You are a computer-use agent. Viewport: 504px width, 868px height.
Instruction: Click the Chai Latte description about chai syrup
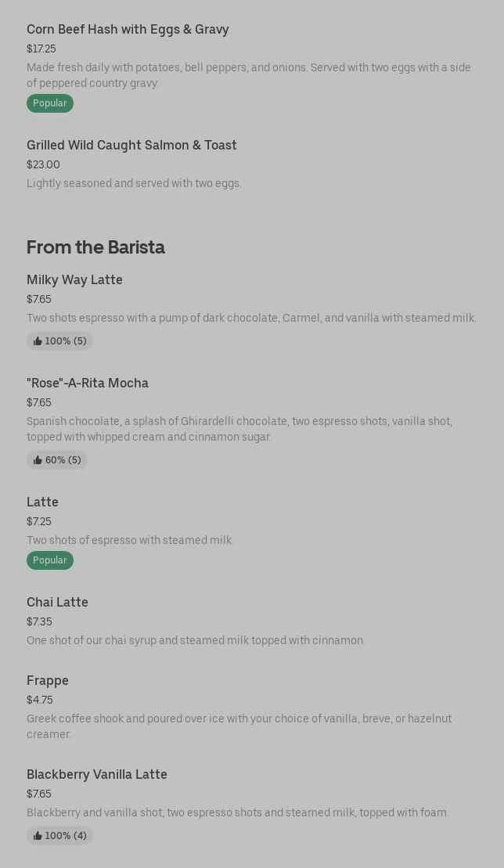[196, 641]
